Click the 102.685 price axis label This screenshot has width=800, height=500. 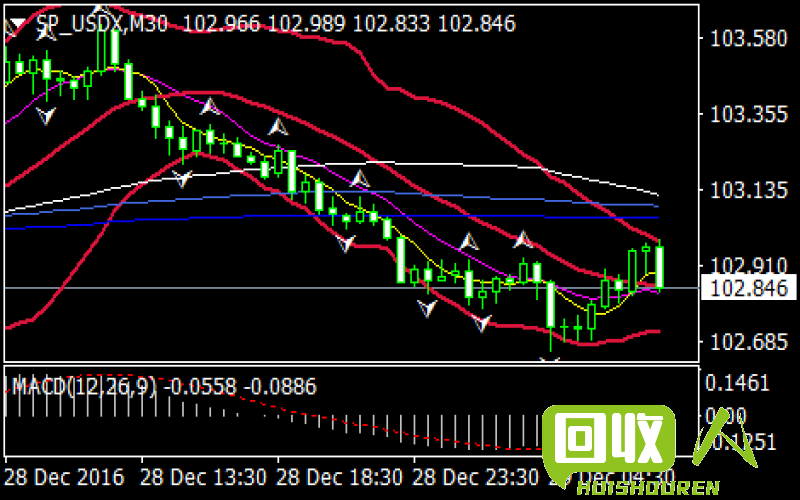point(748,342)
